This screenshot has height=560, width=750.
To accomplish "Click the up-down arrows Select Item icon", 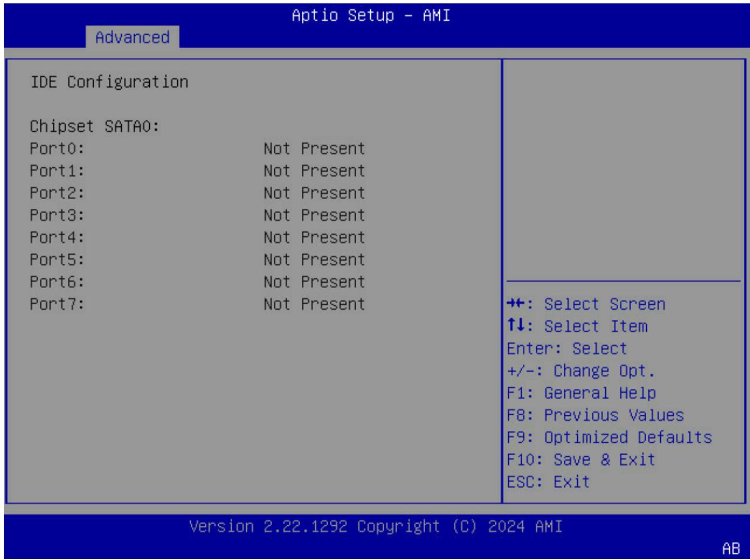I will point(516,326).
